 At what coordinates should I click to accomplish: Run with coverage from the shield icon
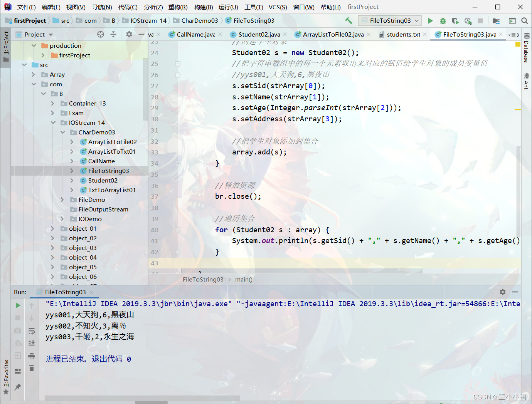[455, 21]
